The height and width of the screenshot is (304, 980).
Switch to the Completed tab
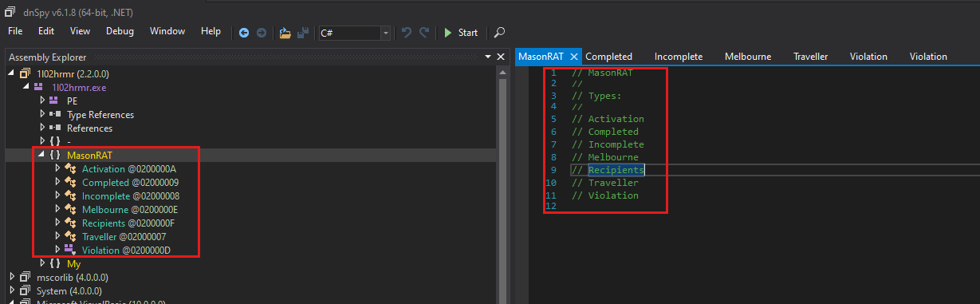coord(608,57)
